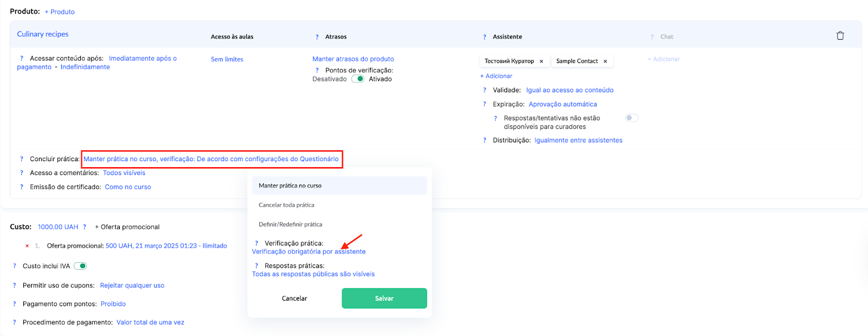Remove the Тестовий Куратор assistant tag

pos(541,61)
